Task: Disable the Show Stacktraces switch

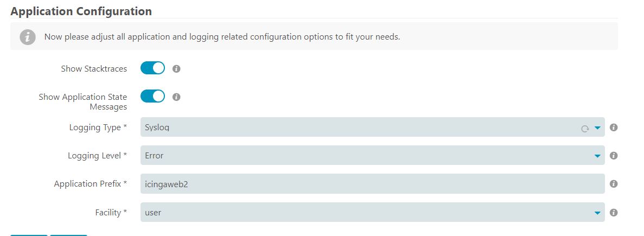Action: [x=152, y=68]
